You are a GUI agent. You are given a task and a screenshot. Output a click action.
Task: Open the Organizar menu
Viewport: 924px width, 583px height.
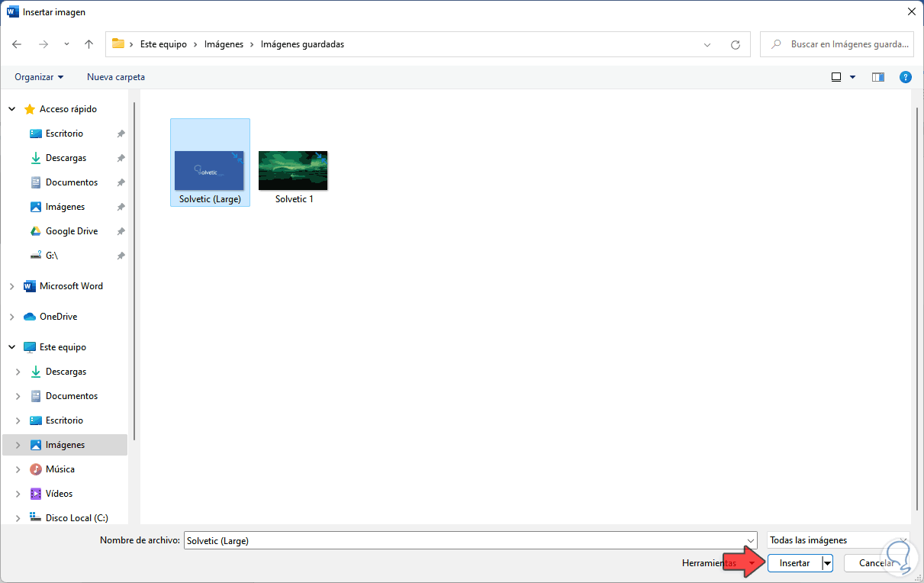point(39,77)
